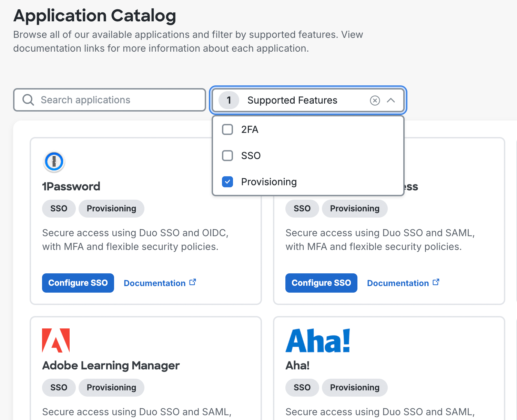Collapse Supported Features via the chevron
The image size is (517, 420).
(391, 101)
